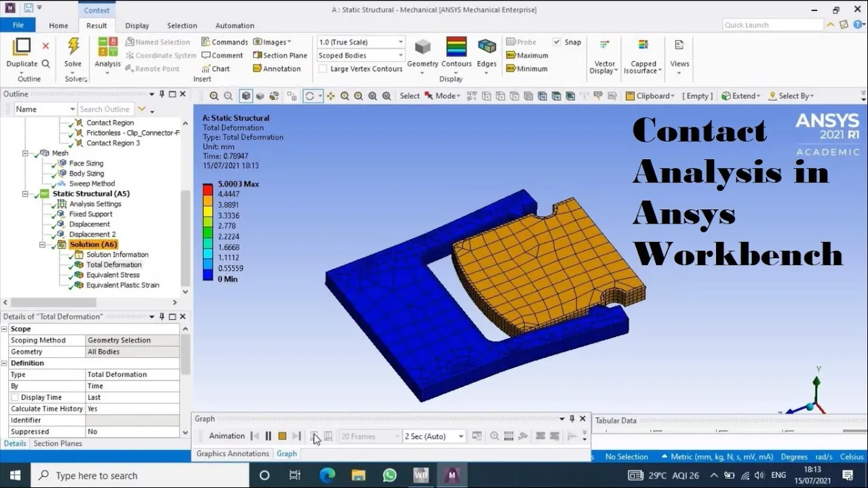
Task: Collapse the Static Structural (A5) node
Action: 25,194
